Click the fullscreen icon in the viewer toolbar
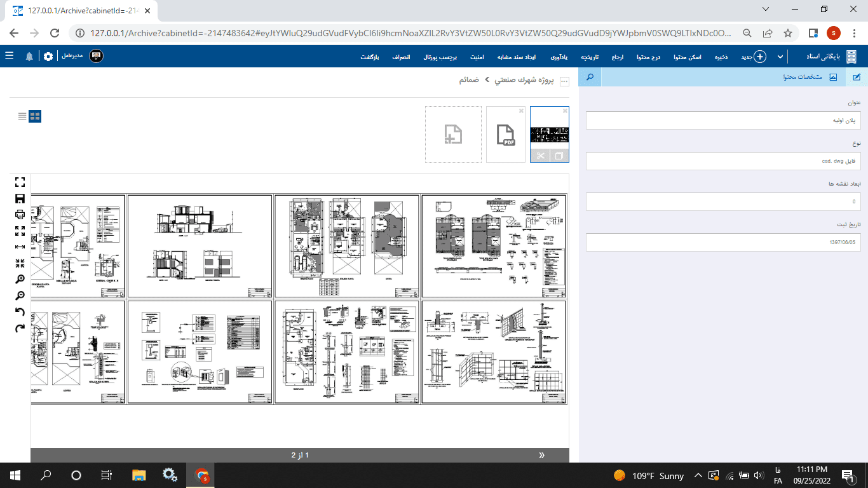This screenshot has width=868, height=488. [x=20, y=182]
